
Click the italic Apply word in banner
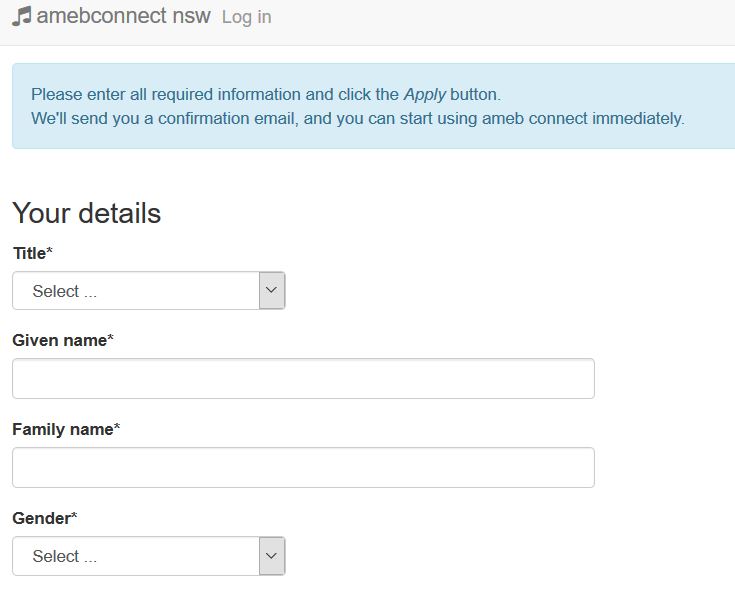coord(424,95)
